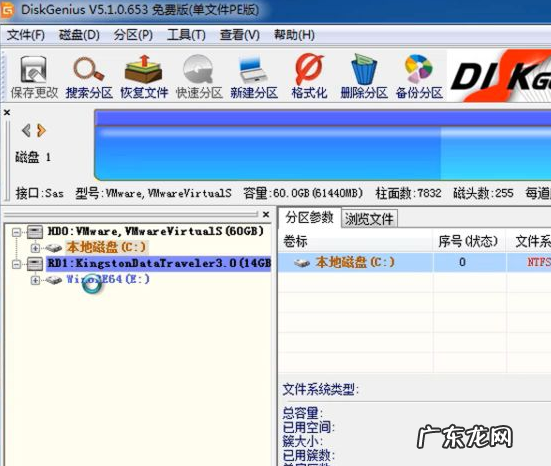The width and height of the screenshot is (551, 466).
Task: Select the WinPE64 (E:) partition in tree
Action: (x=108, y=279)
